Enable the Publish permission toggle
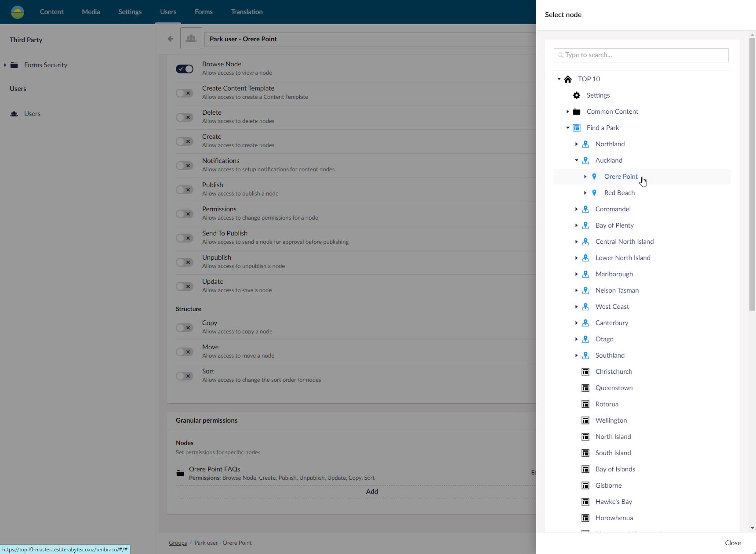The height and width of the screenshot is (554, 756). coord(184,190)
